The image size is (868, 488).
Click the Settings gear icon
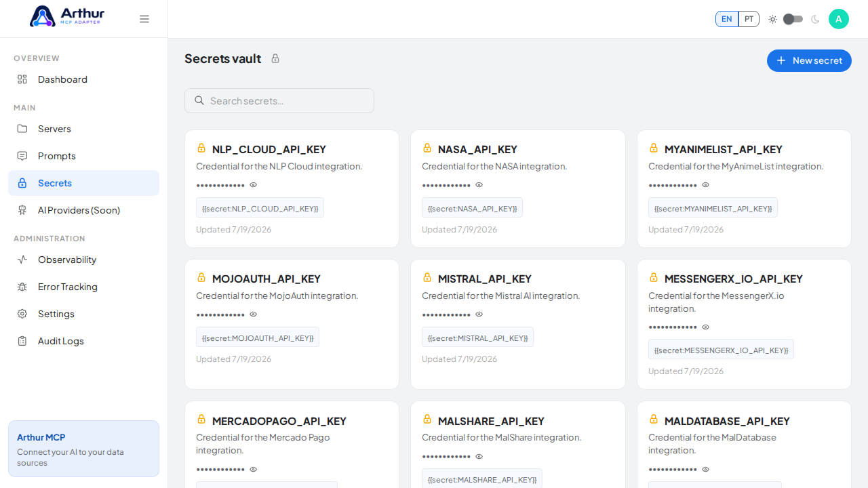coord(22,314)
